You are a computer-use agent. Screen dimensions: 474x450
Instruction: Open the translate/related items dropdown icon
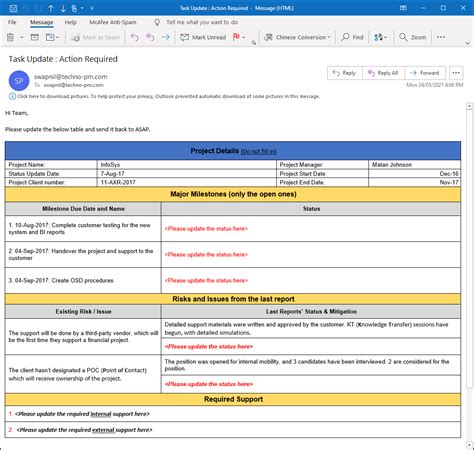(380, 37)
